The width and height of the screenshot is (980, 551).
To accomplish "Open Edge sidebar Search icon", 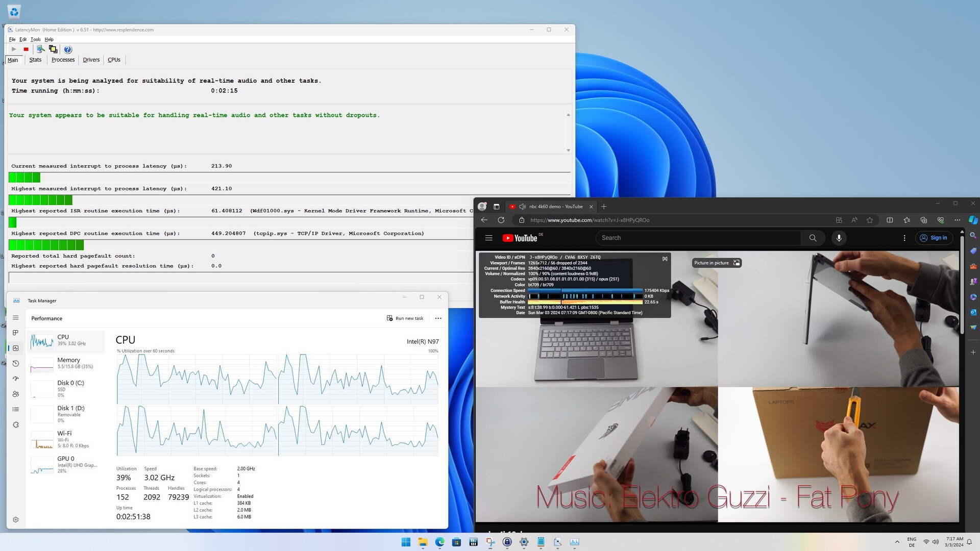I will [x=973, y=236].
